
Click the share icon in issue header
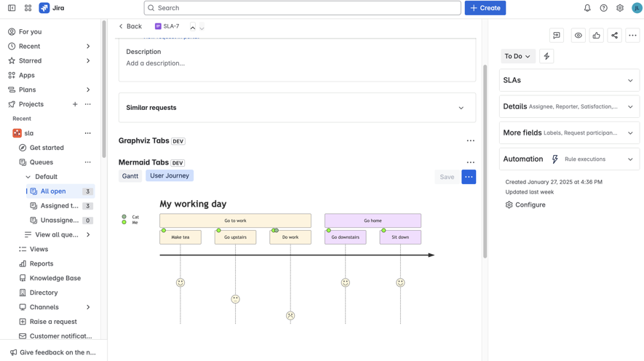pos(614,35)
